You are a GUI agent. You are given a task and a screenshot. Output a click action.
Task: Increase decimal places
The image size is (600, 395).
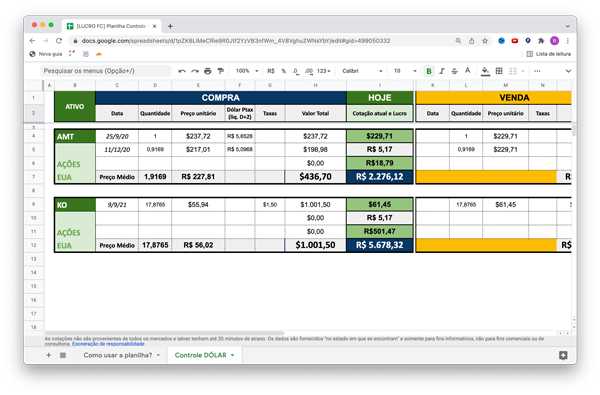[x=309, y=71]
